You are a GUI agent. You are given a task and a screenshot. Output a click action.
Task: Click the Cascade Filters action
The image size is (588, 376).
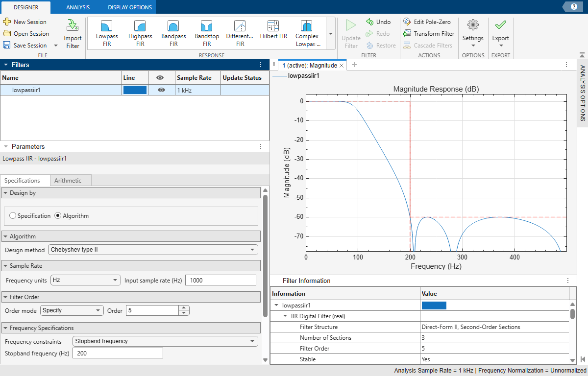pos(428,46)
